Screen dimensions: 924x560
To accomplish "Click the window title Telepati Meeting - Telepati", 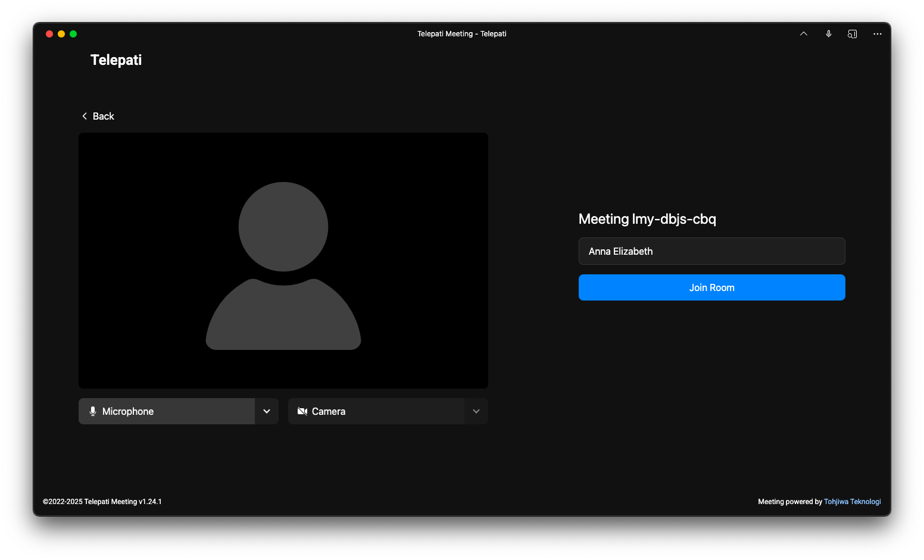I will coord(461,34).
